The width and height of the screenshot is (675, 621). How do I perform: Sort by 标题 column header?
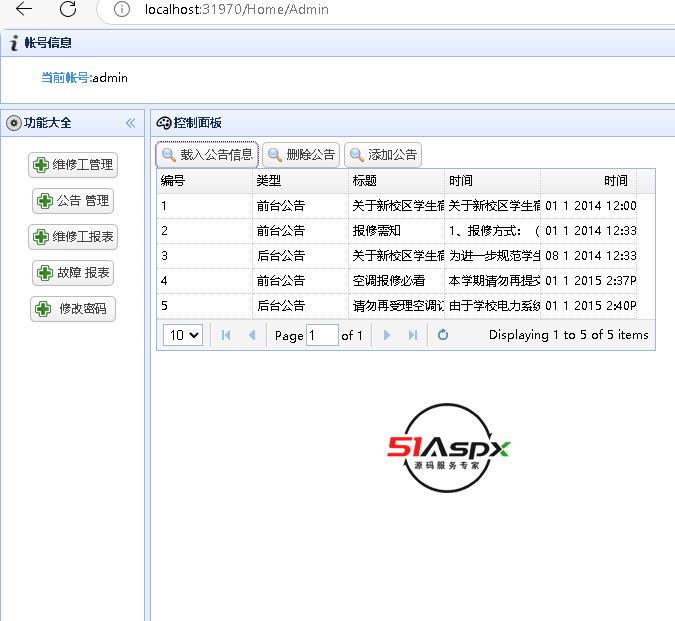396,181
